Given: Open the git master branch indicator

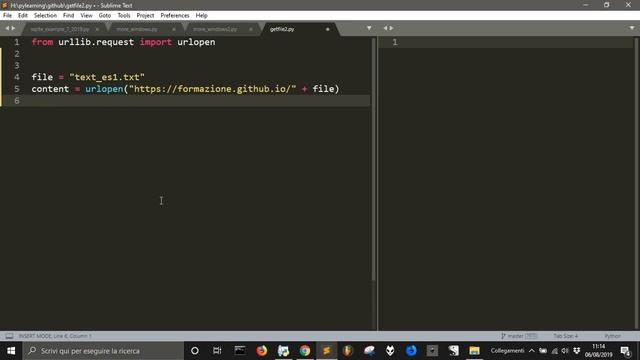Looking at the screenshot, I should point(519,336).
